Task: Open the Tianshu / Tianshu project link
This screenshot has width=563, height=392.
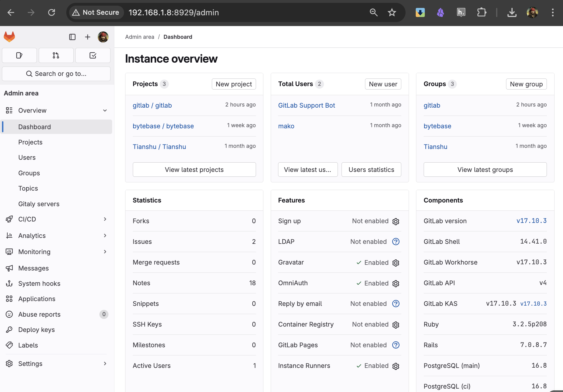Action: pyautogui.click(x=159, y=147)
